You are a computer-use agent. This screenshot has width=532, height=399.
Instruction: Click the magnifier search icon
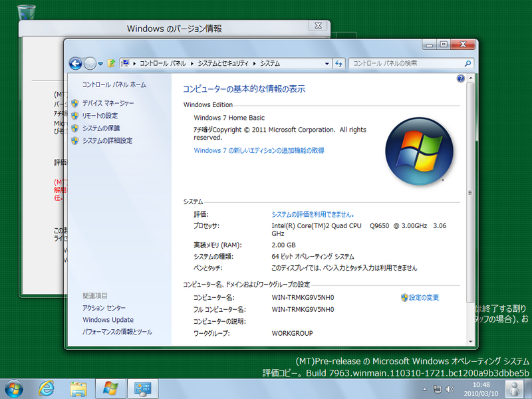pos(467,63)
